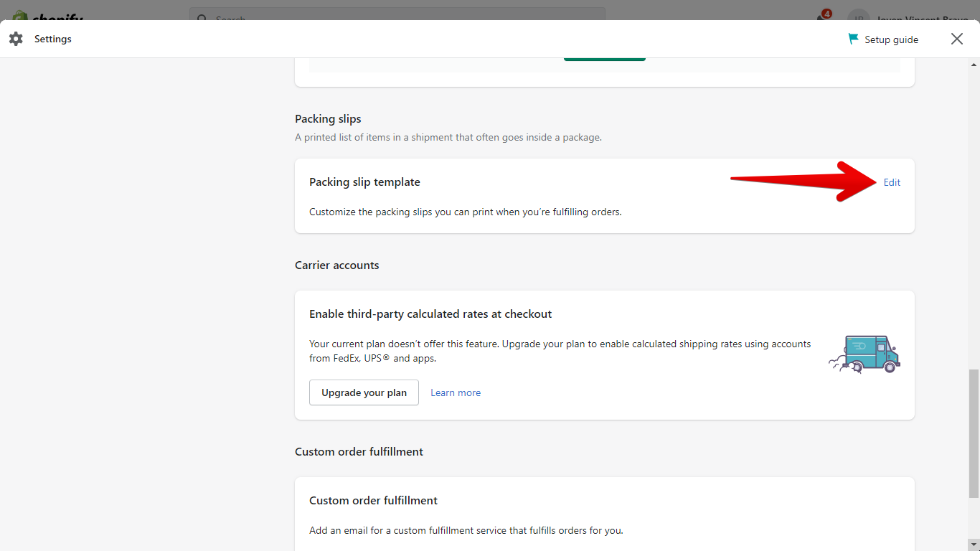This screenshot has height=551, width=980.
Task: Click the Upgrade your plan button
Action: click(x=364, y=392)
